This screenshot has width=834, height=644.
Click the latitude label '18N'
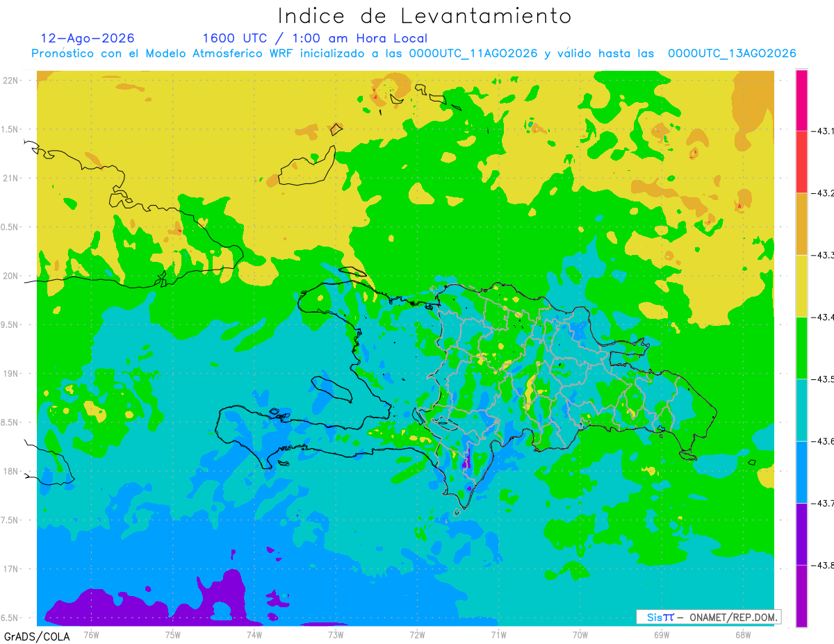[x=12, y=472]
